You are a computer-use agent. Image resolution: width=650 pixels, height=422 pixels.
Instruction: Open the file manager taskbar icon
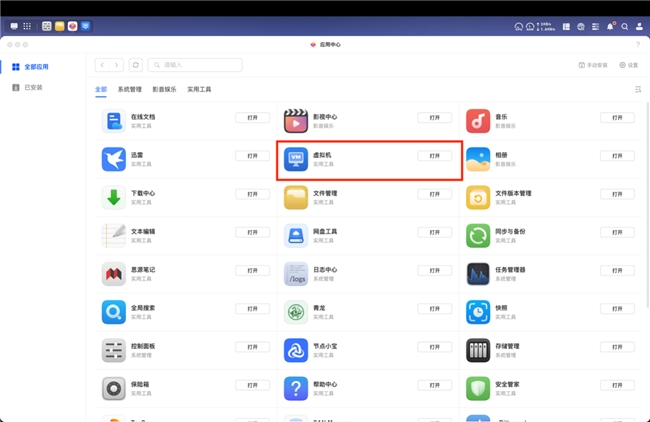60,26
